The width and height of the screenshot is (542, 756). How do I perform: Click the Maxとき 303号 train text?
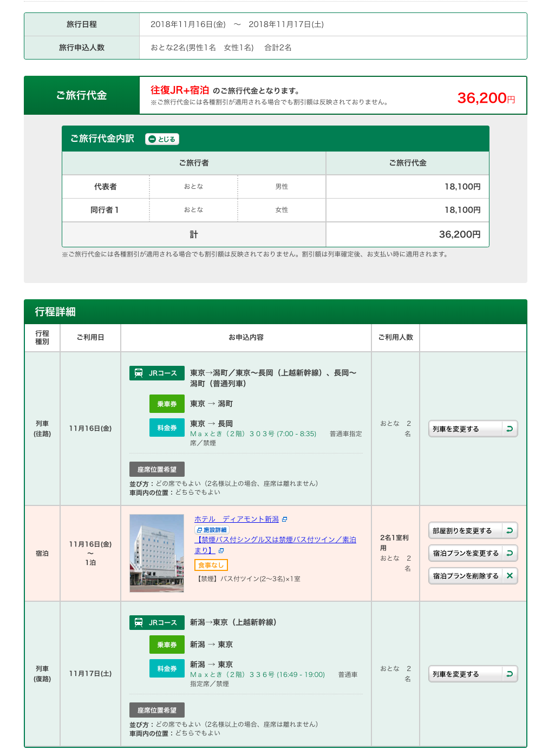click(253, 433)
